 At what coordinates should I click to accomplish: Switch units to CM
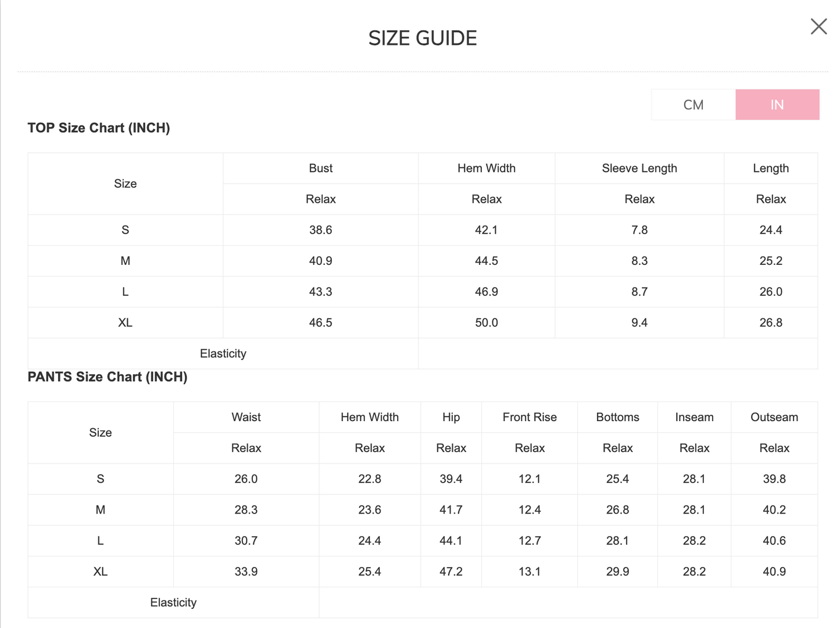point(694,105)
